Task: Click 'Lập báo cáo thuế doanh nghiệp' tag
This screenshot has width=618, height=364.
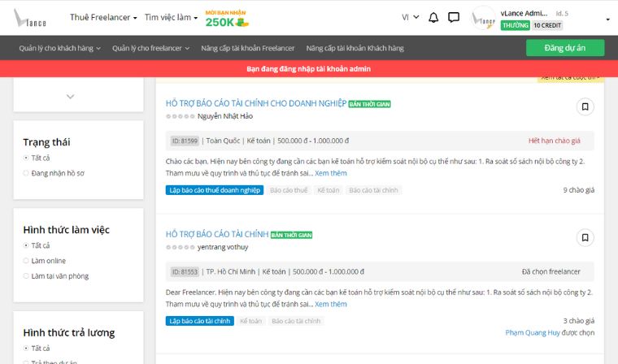Action: (215, 190)
